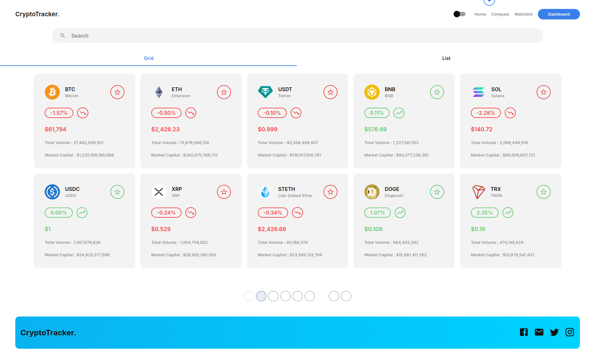The image size is (594, 364).
Task: Click 2.35% change chip on TRX
Action: (x=485, y=213)
